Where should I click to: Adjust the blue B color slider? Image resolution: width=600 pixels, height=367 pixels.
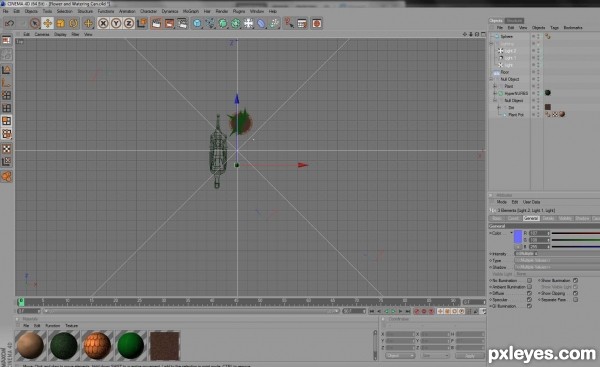pos(576,247)
